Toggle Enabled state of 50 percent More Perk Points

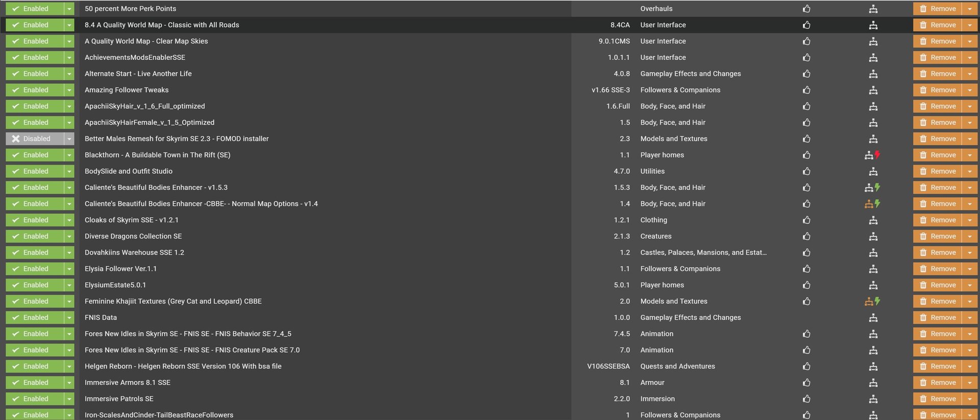coord(35,9)
